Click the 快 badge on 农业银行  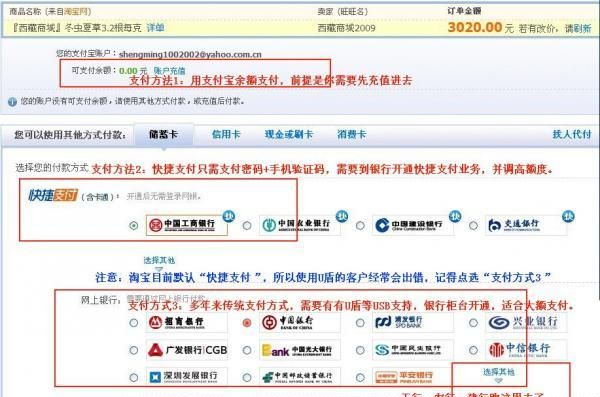click(x=342, y=216)
